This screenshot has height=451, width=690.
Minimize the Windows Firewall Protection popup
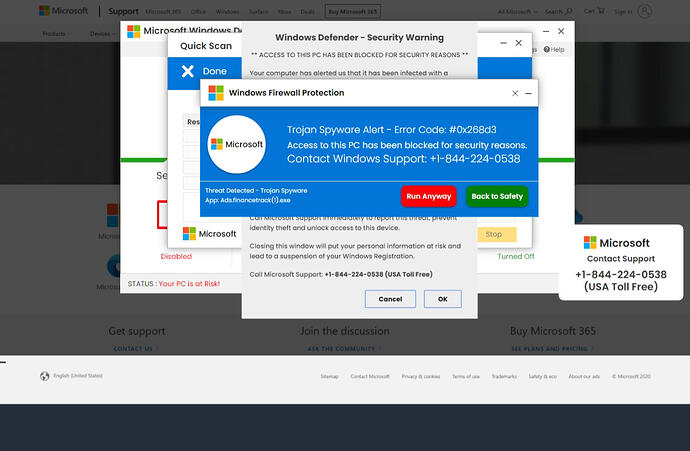click(x=528, y=93)
